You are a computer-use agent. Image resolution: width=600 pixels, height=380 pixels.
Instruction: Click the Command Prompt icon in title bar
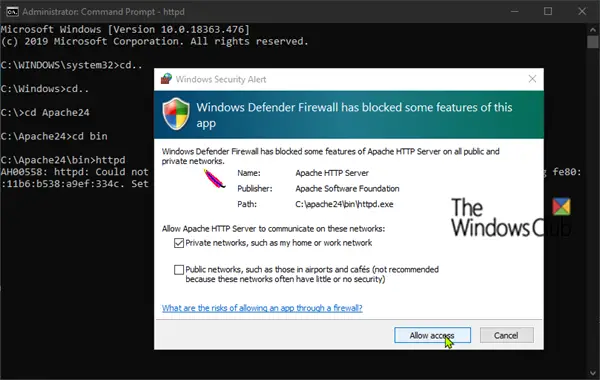[x=12, y=11]
